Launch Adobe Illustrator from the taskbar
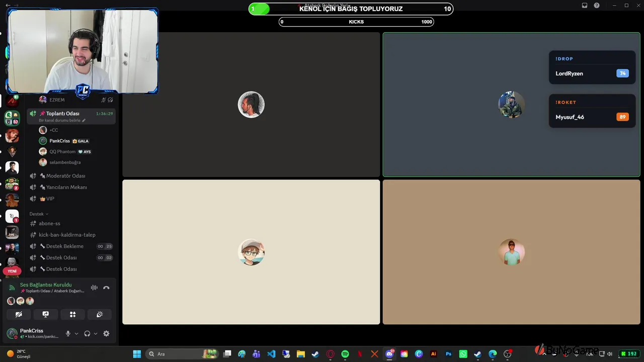 [434, 354]
